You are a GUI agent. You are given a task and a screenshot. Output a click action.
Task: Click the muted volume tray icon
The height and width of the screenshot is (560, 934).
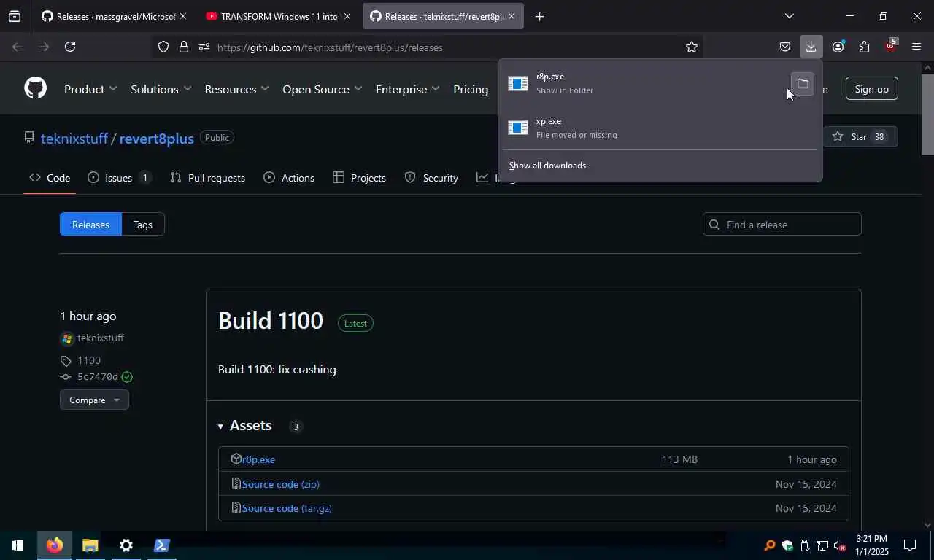[x=839, y=545]
